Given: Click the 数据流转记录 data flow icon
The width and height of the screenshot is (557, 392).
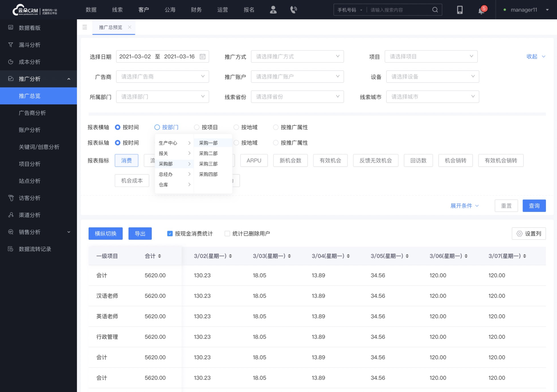Looking at the screenshot, I should tap(11, 249).
